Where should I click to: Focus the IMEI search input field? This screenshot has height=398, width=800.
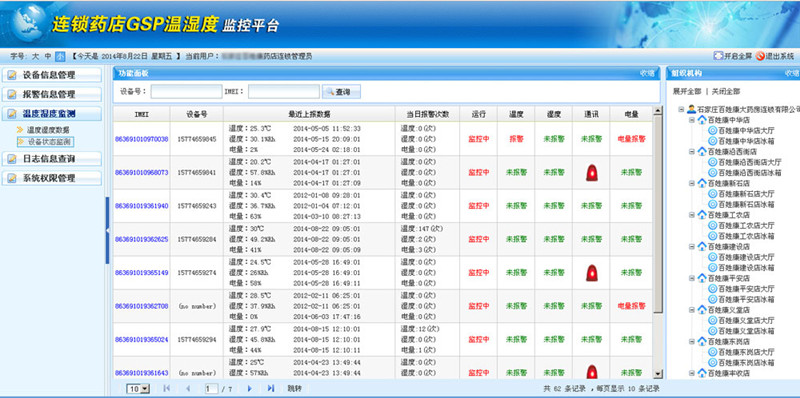[284, 92]
